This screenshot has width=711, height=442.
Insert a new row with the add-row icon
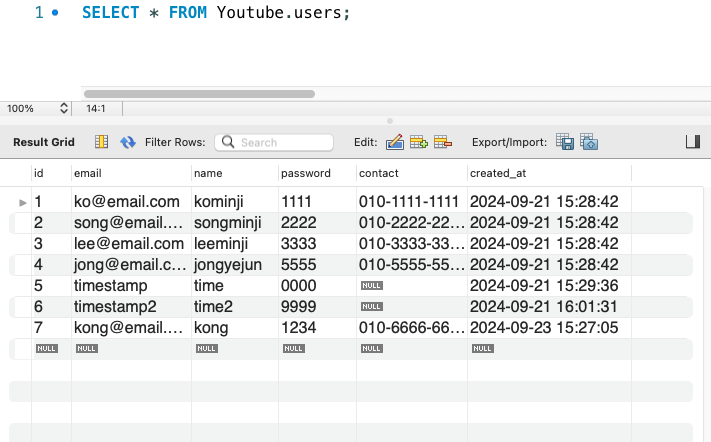click(419, 142)
